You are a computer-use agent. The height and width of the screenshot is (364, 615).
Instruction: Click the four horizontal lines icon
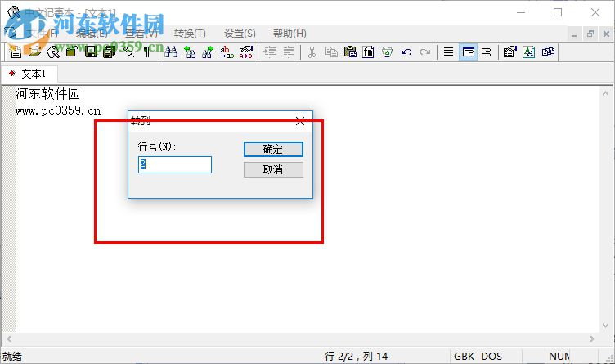[448, 52]
